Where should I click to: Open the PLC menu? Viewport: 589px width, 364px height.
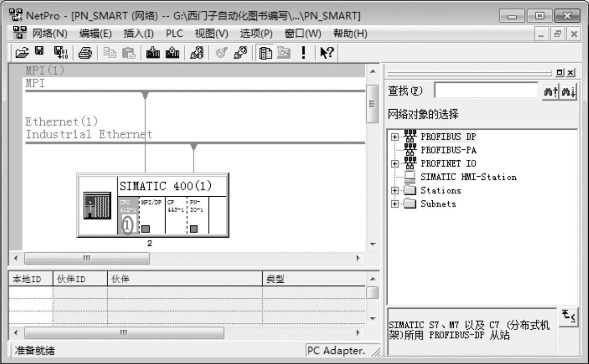pyautogui.click(x=174, y=34)
